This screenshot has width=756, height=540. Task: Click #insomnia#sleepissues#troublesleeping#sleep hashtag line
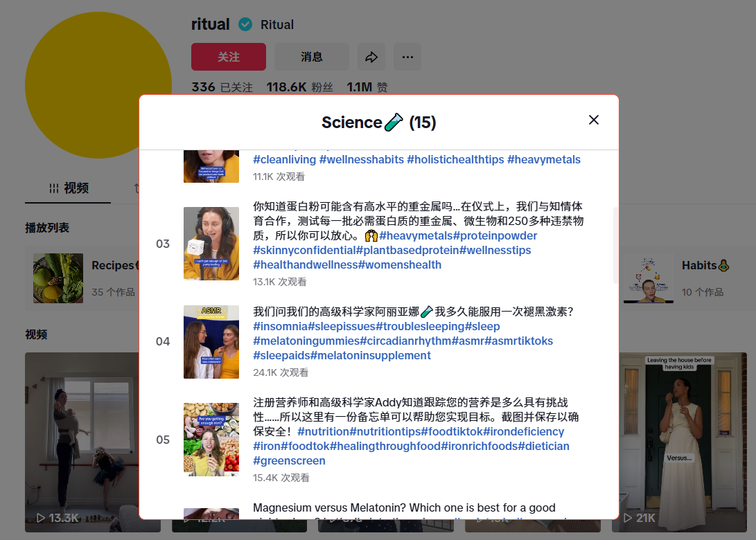point(376,326)
